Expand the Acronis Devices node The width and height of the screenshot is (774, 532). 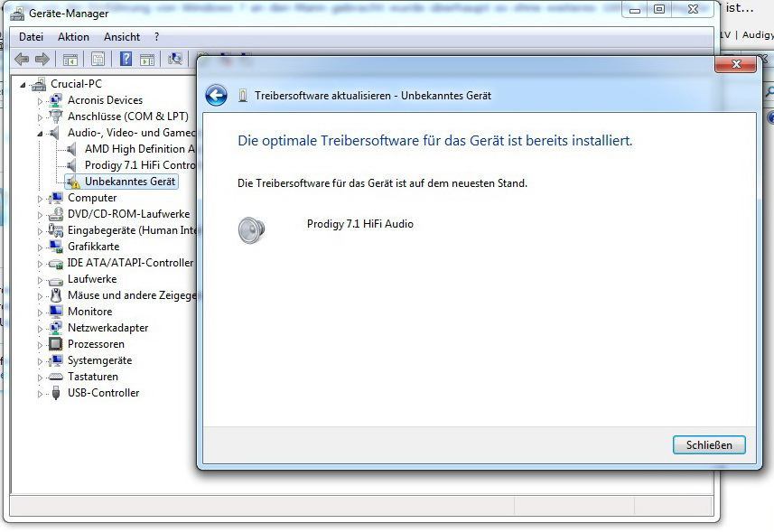coord(40,101)
